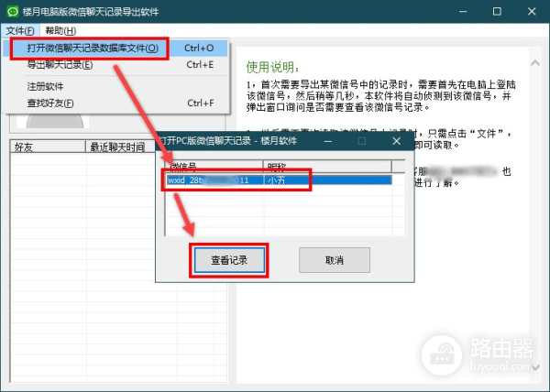Close the main 楼月 software window
550x392 pixels.
pyautogui.click(x=532, y=12)
